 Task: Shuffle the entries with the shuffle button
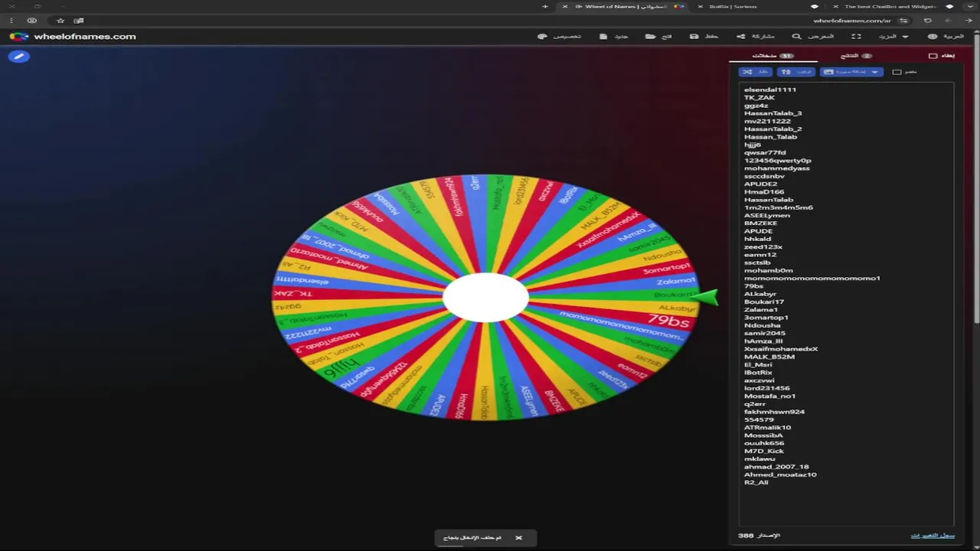756,72
